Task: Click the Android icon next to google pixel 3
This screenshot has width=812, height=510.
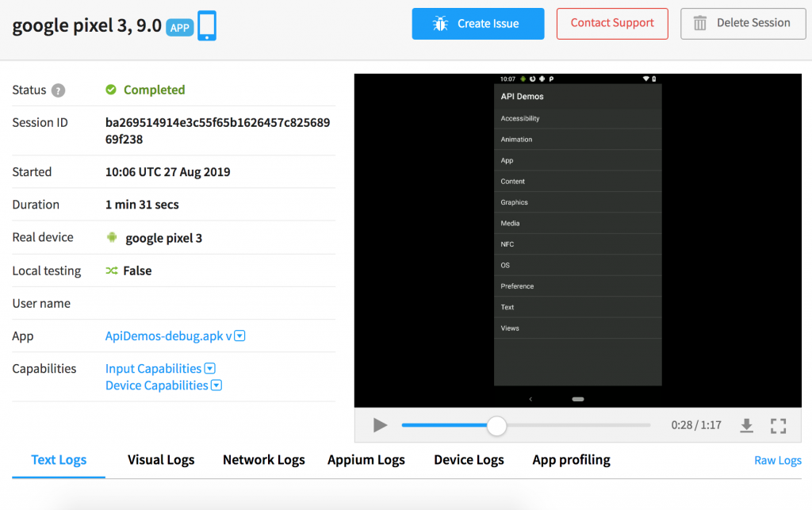Action: click(x=111, y=238)
